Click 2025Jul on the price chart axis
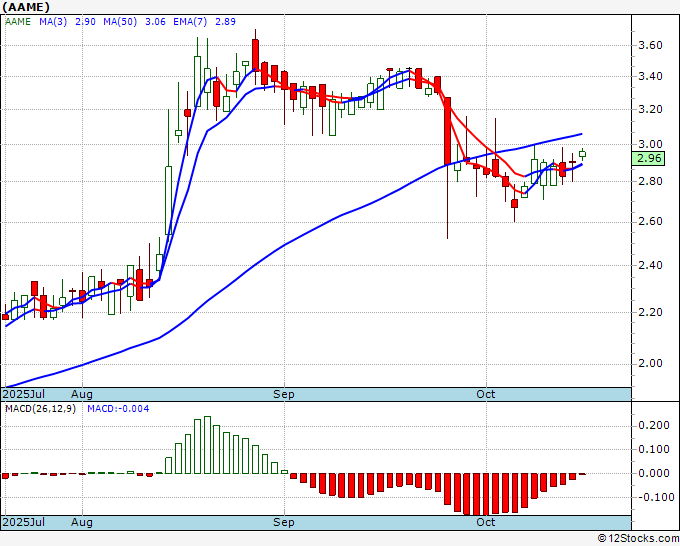 point(24,394)
